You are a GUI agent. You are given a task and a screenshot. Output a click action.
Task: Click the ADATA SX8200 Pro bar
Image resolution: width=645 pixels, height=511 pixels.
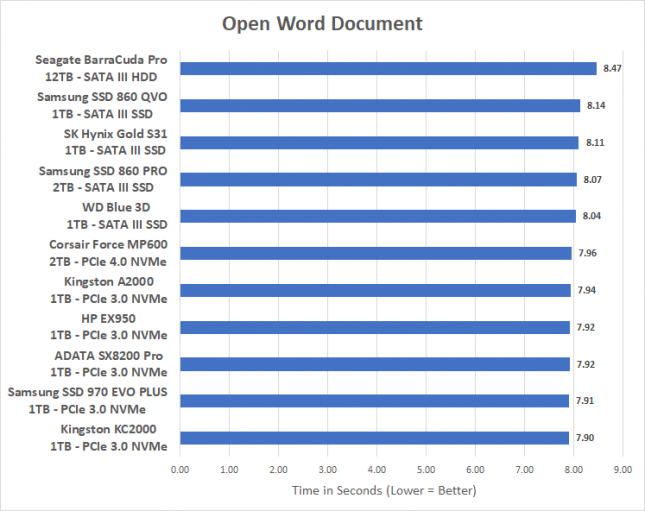[x=375, y=365]
